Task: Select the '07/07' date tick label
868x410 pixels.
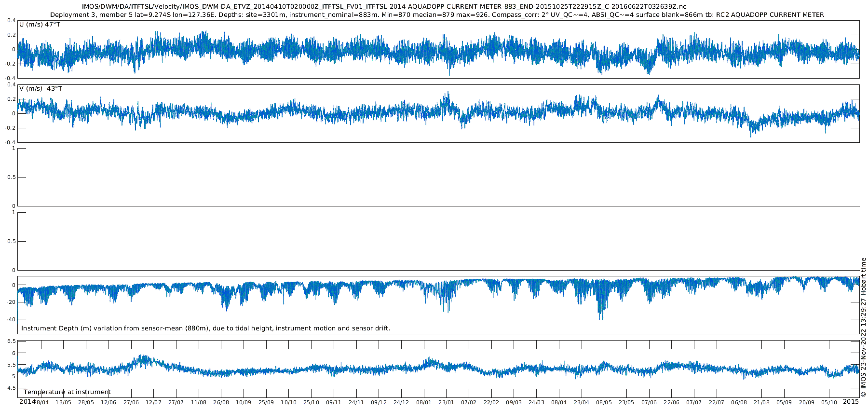Action: 694,402
